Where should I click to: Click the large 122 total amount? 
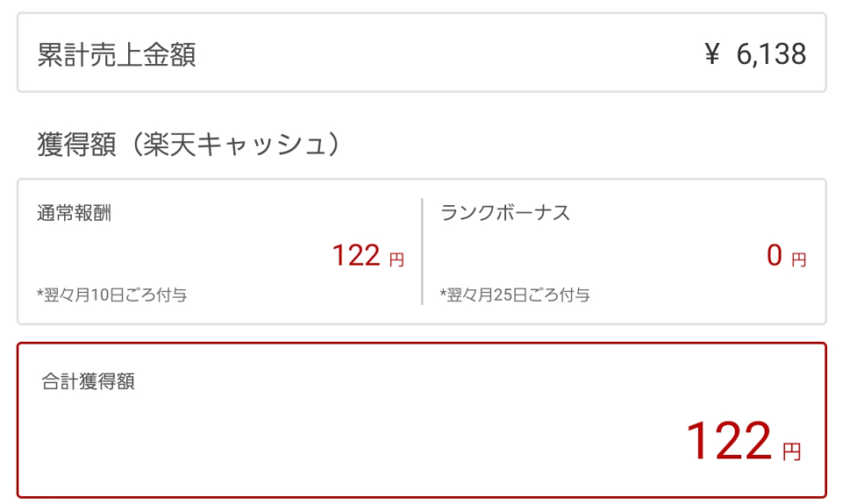pos(728,441)
